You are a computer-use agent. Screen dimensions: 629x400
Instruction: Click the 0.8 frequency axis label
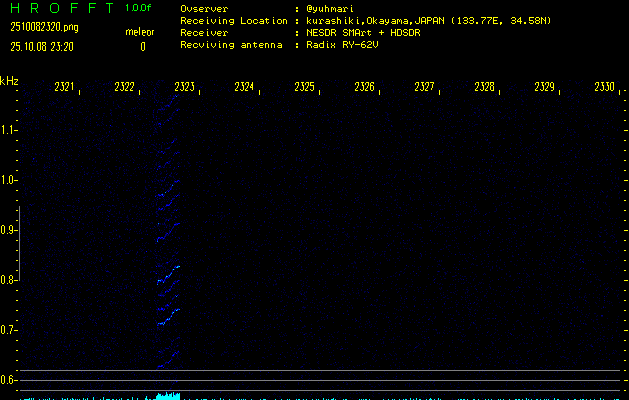pyautogui.click(x=9, y=280)
